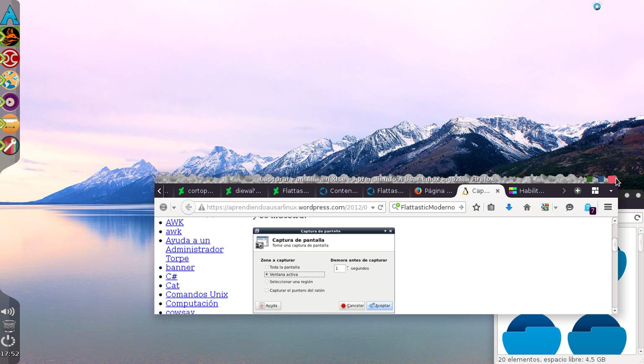Viewport: 644px width, 364px height.
Task: Open the URL history dropdown arrow
Action: [x=372, y=207]
